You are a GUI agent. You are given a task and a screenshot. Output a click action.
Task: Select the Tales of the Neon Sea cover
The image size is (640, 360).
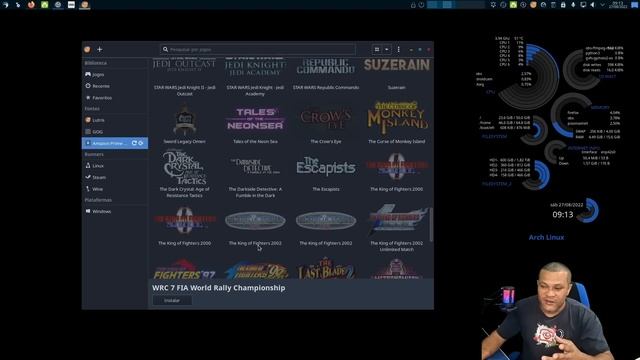(255, 119)
